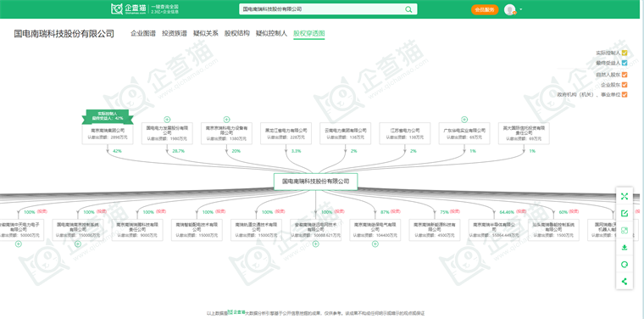
Task: Click the 南京京瑞科电力设备有限公司 card
Action: point(226,133)
